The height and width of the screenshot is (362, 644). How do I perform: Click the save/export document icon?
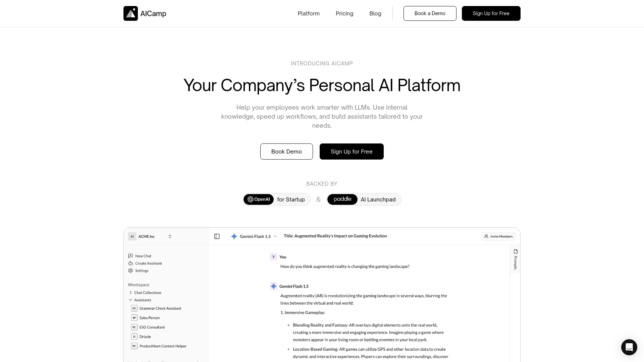point(515,251)
